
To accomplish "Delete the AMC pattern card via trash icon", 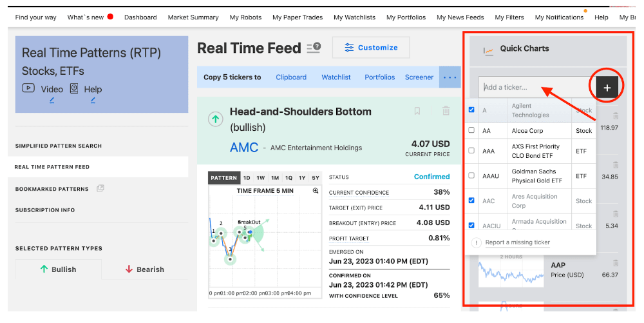I will coord(446,110).
